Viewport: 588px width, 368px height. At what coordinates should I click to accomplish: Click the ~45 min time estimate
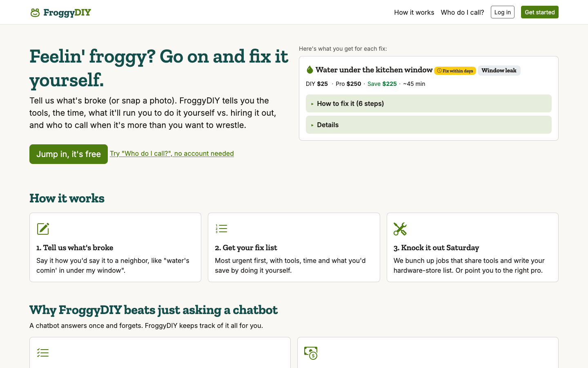tap(414, 84)
